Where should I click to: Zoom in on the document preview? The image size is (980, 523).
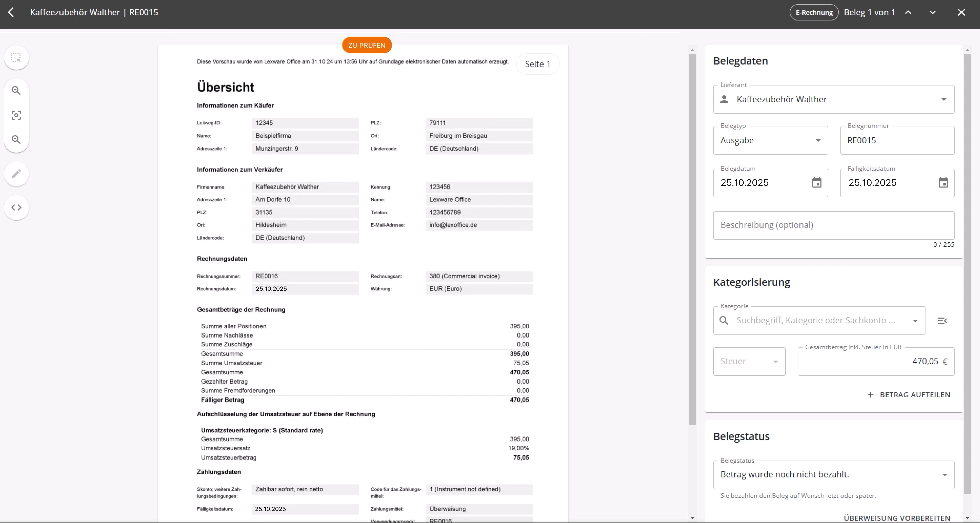click(16, 90)
